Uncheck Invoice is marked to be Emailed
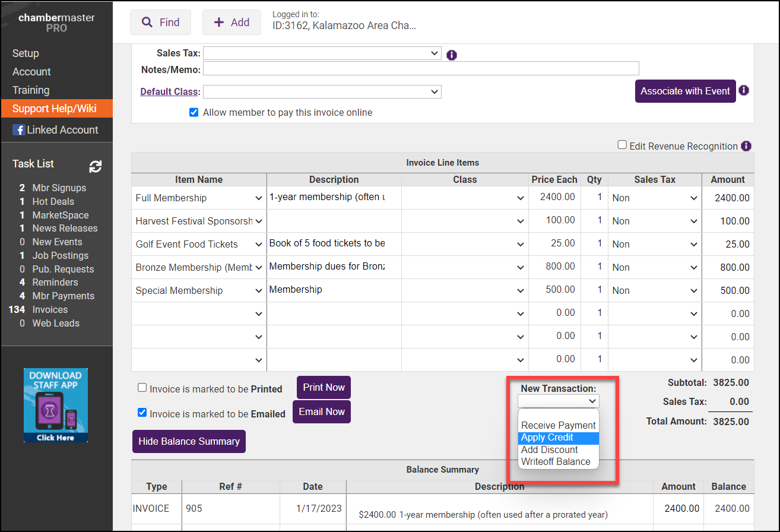The height and width of the screenshot is (532, 780). [x=142, y=413]
